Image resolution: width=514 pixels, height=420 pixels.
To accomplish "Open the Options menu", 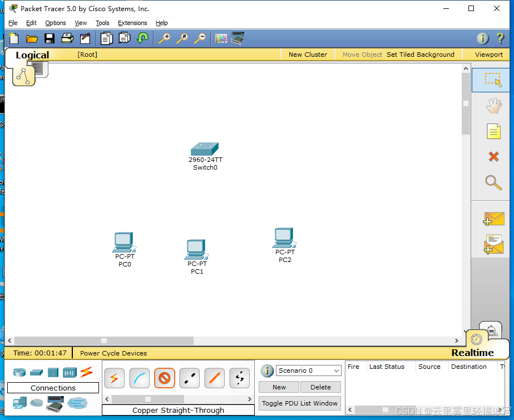I will pos(56,23).
